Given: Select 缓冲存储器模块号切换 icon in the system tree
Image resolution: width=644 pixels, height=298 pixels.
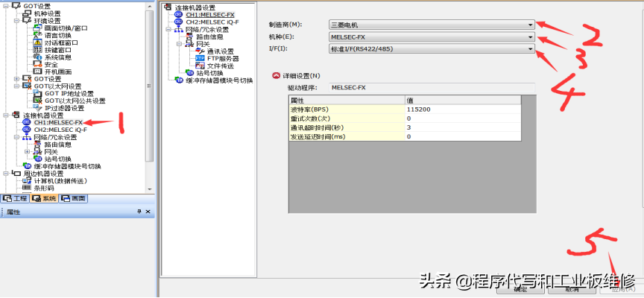Looking at the screenshot, I should tap(27, 166).
